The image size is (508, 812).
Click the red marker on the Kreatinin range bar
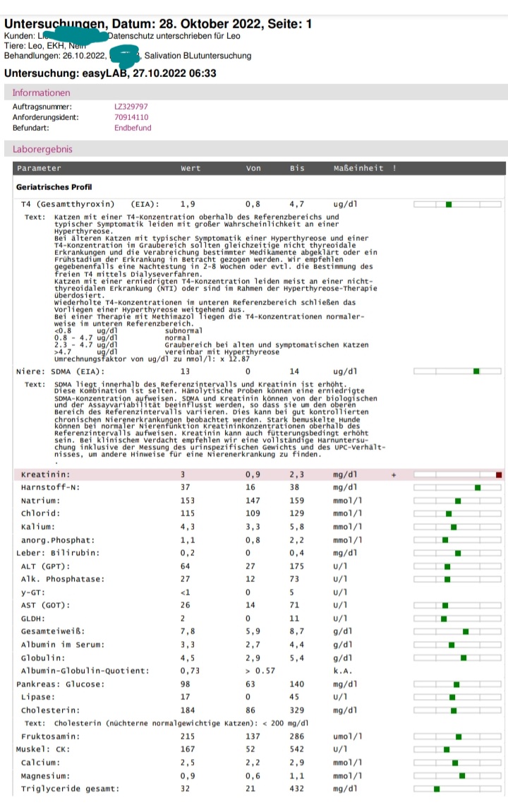pos(499,475)
